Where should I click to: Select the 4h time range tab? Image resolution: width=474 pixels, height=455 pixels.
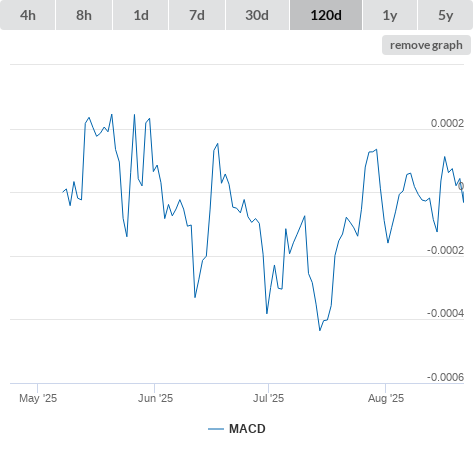[28, 15]
